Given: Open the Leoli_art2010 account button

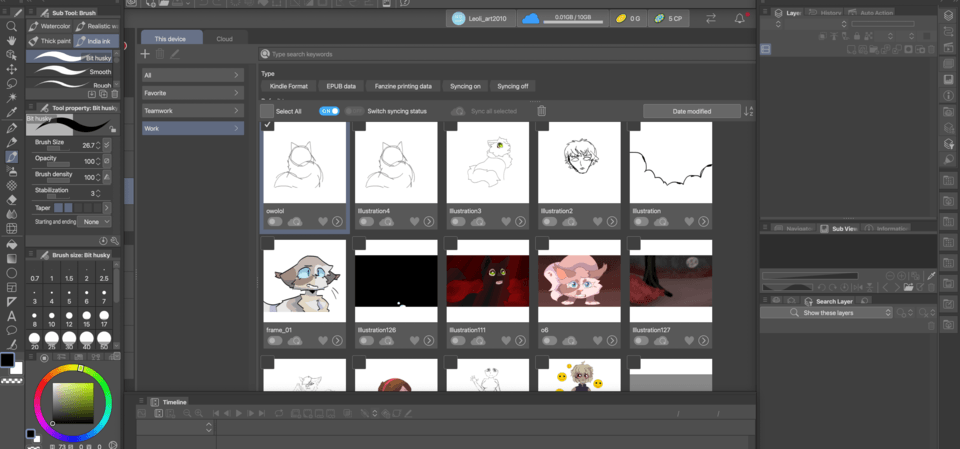Looking at the screenshot, I should coord(483,19).
